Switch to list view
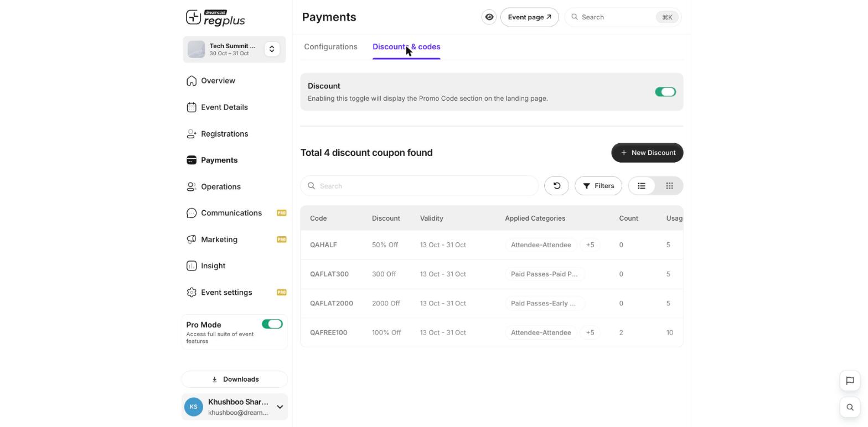 (x=642, y=186)
